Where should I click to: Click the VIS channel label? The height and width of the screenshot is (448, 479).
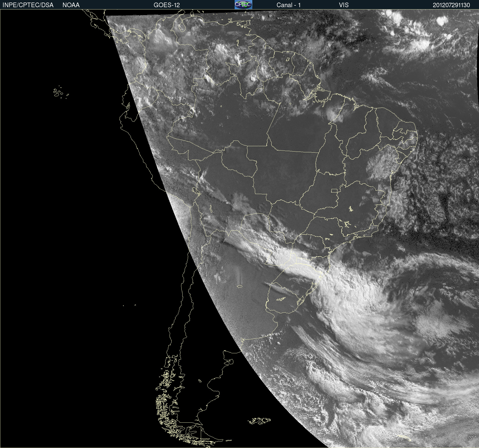344,5
